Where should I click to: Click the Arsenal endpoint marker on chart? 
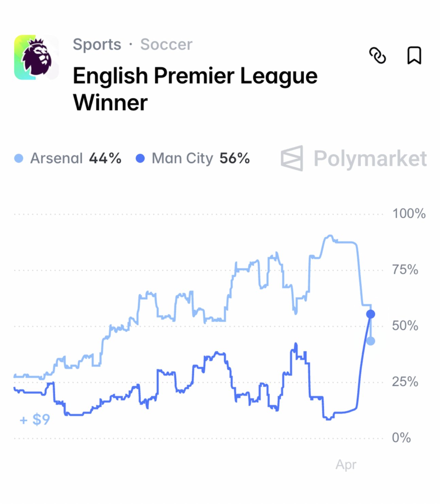click(x=371, y=340)
